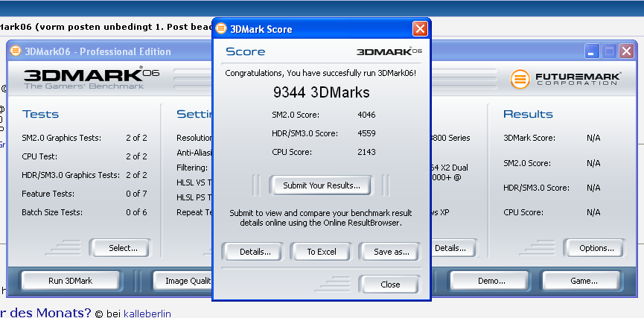Click 'r des Monats?' page heading link
The height and width of the screenshot is (318, 644).
coord(45,313)
